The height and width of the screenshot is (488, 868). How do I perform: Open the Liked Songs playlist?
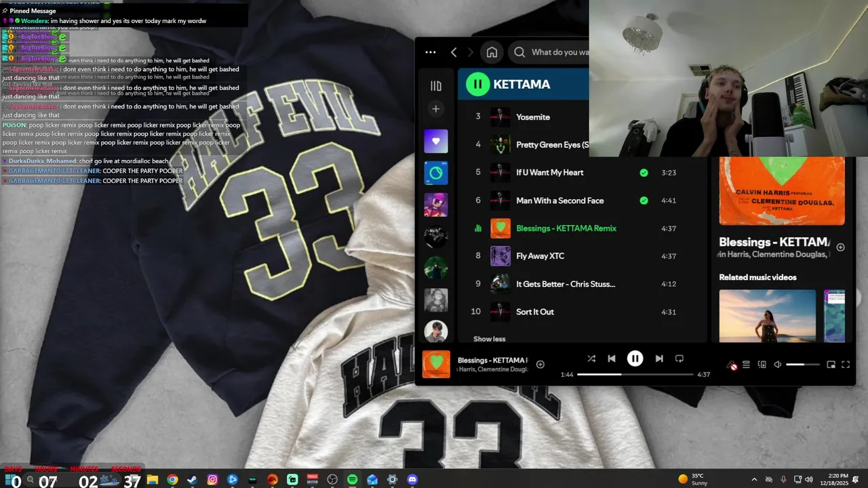(436, 141)
